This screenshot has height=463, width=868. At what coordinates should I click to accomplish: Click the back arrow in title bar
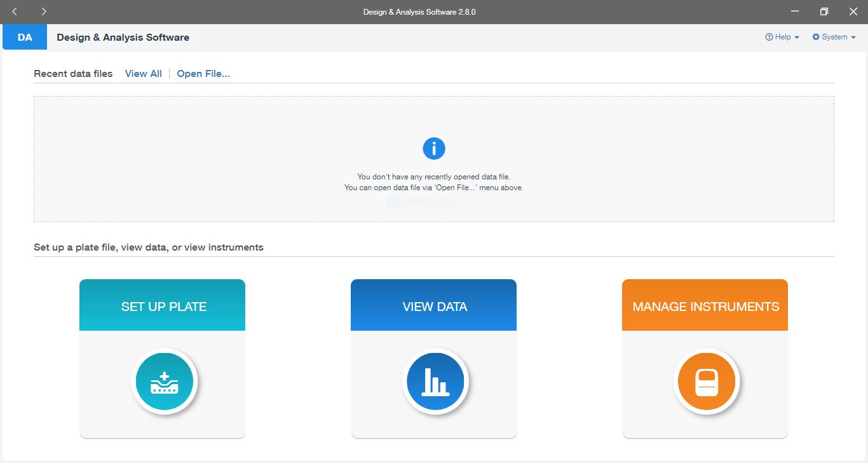click(x=15, y=11)
